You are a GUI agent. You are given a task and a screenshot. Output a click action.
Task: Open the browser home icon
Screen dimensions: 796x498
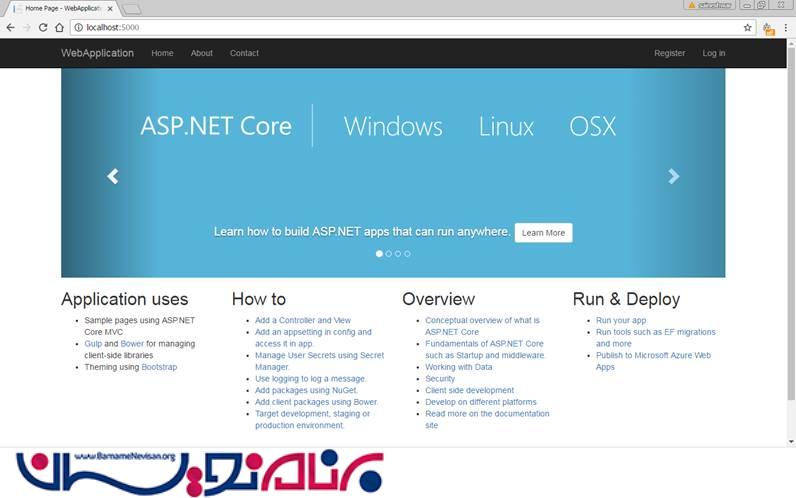coord(59,27)
